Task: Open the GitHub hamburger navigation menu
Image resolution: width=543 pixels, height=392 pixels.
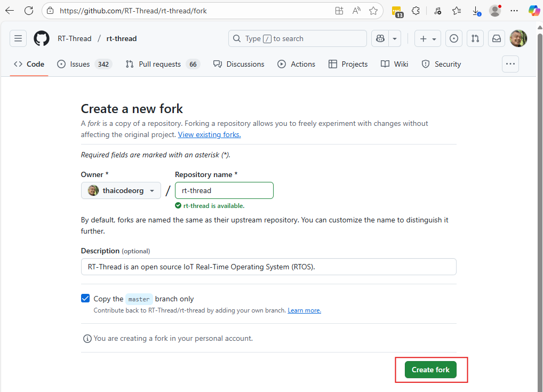Action: coord(18,38)
